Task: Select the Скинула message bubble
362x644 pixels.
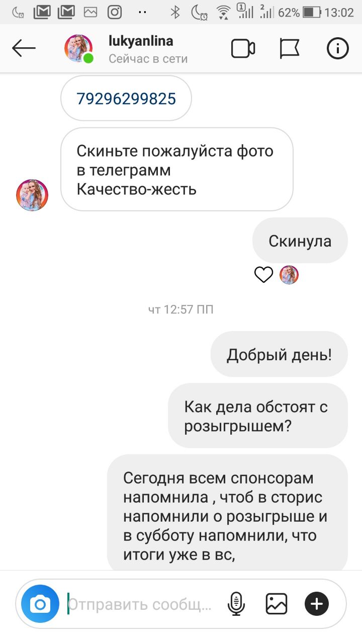Action: click(300, 240)
